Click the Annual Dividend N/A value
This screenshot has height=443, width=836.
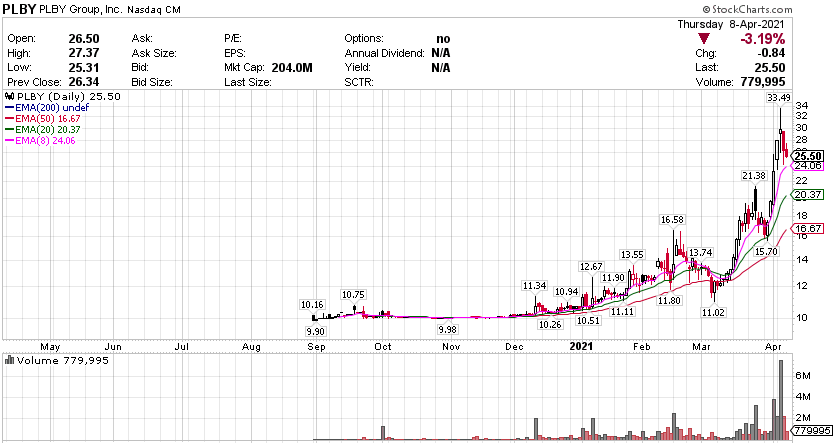[441, 53]
